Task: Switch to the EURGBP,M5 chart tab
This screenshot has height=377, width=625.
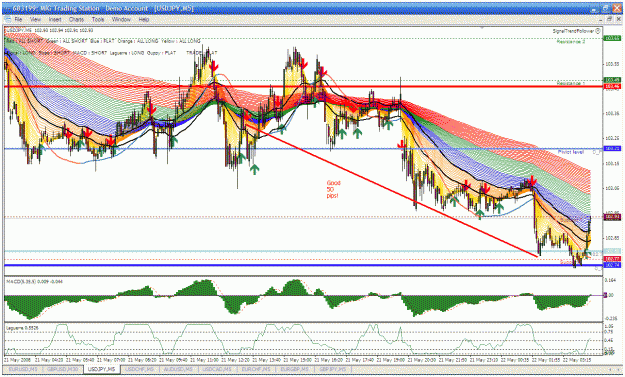Action: click(296, 369)
